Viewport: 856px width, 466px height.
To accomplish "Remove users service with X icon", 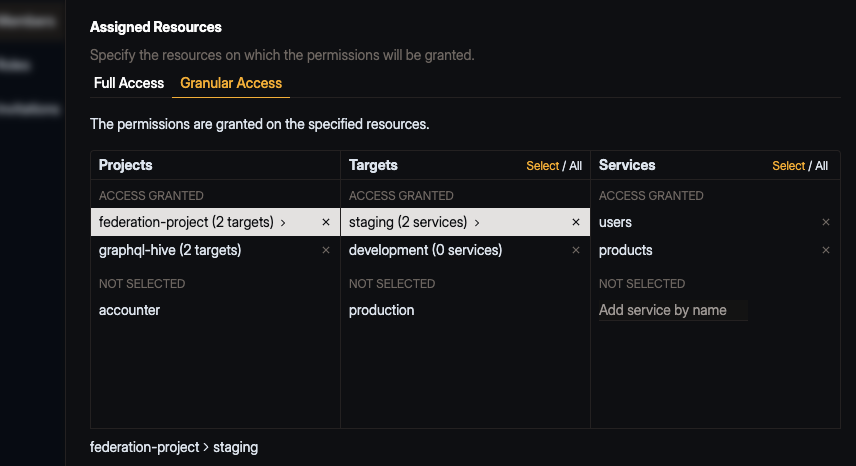I will pos(826,222).
